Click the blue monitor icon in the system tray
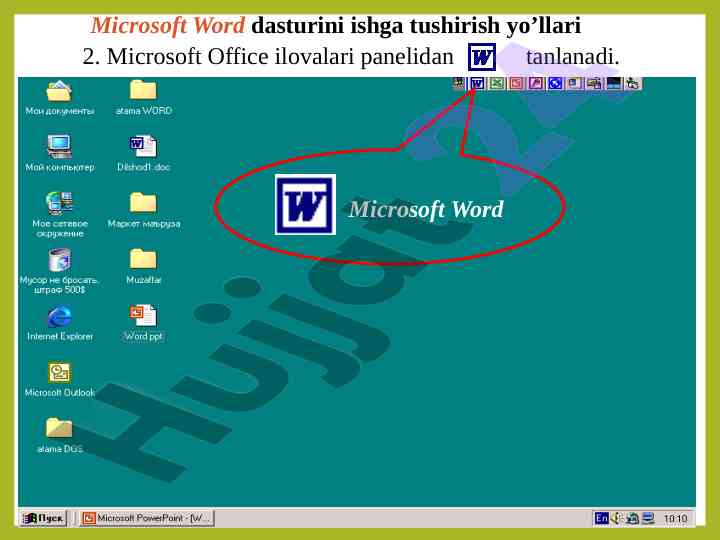720x540 pixels. pyautogui.click(x=648, y=518)
